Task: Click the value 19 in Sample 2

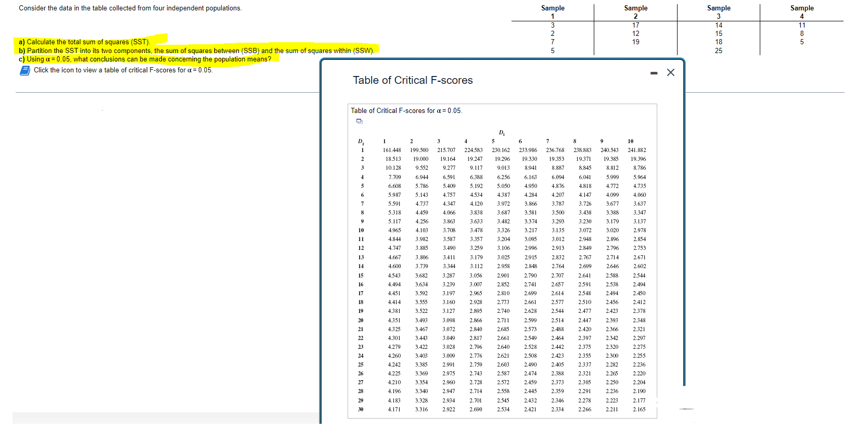Action: coord(636,42)
